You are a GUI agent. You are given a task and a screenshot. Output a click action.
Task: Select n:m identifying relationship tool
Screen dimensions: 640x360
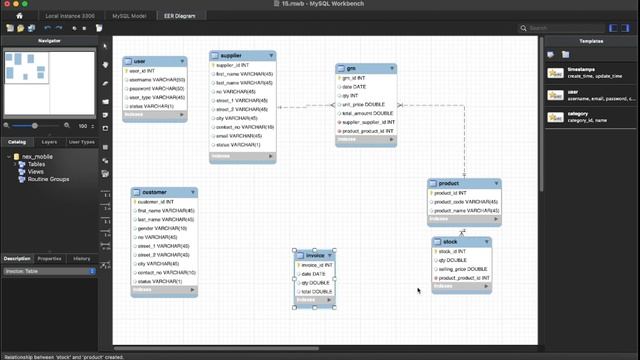coord(105,246)
